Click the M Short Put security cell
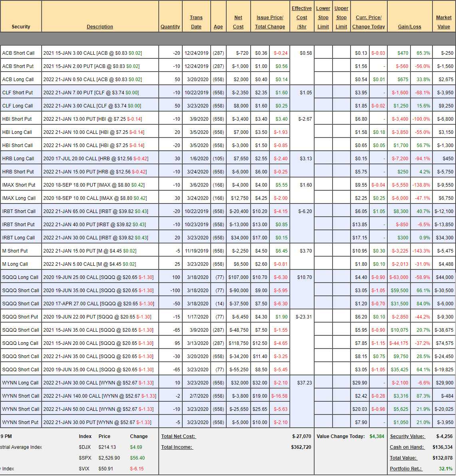The height and width of the screenshot is (476, 456). click(15, 251)
